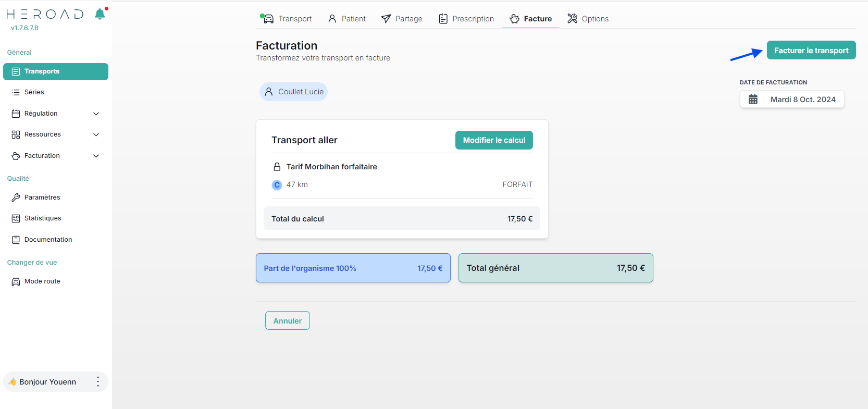The width and height of the screenshot is (868, 409).
Task: Click the calendar icon in date field
Action: coord(753,100)
